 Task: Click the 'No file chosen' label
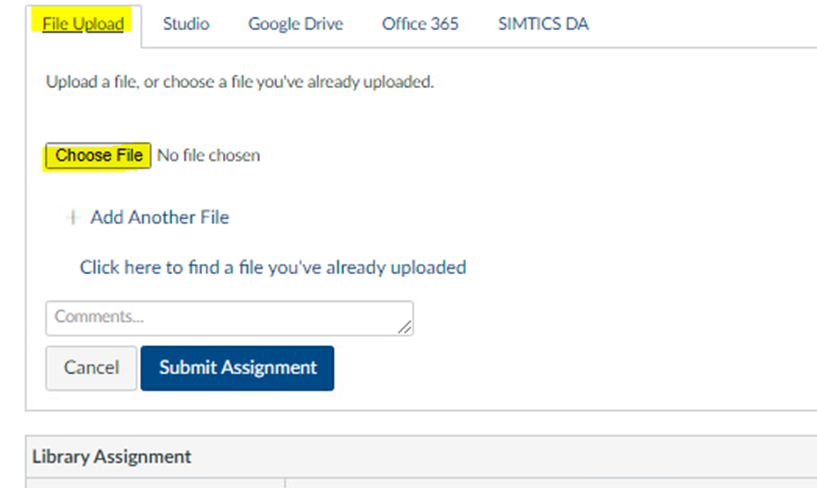point(208,156)
